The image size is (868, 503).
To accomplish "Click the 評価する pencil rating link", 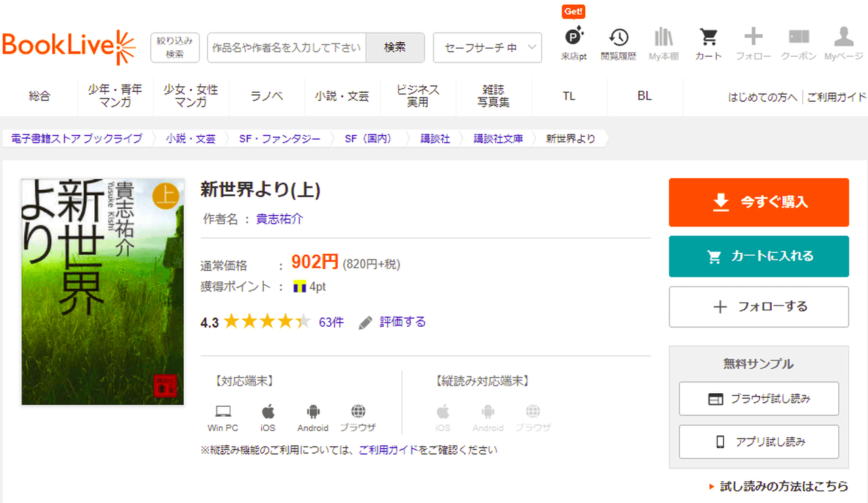I will tap(393, 322).
